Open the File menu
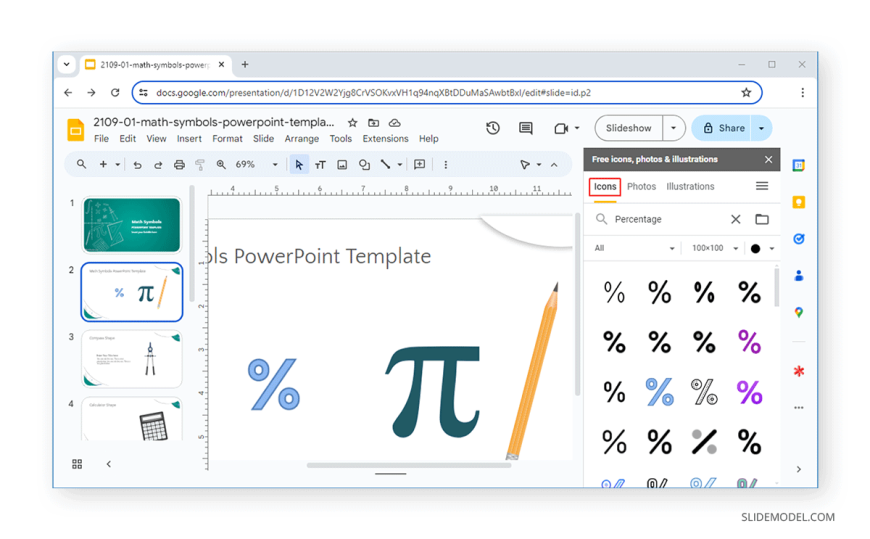870x539 pixels. [101, 139]
